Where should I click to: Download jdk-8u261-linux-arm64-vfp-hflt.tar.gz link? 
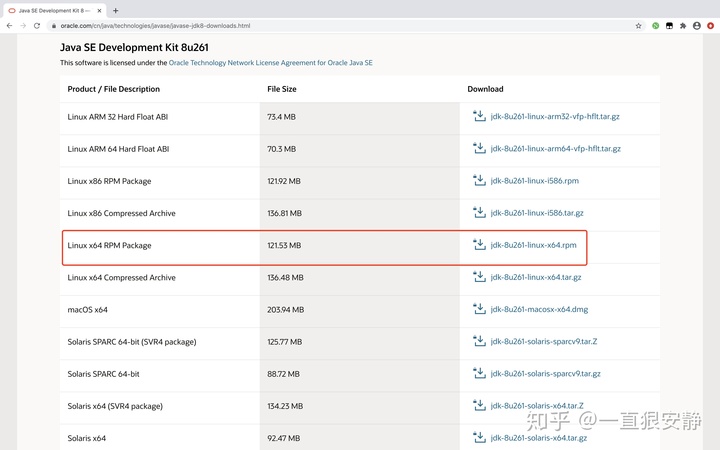click(556, 149)
